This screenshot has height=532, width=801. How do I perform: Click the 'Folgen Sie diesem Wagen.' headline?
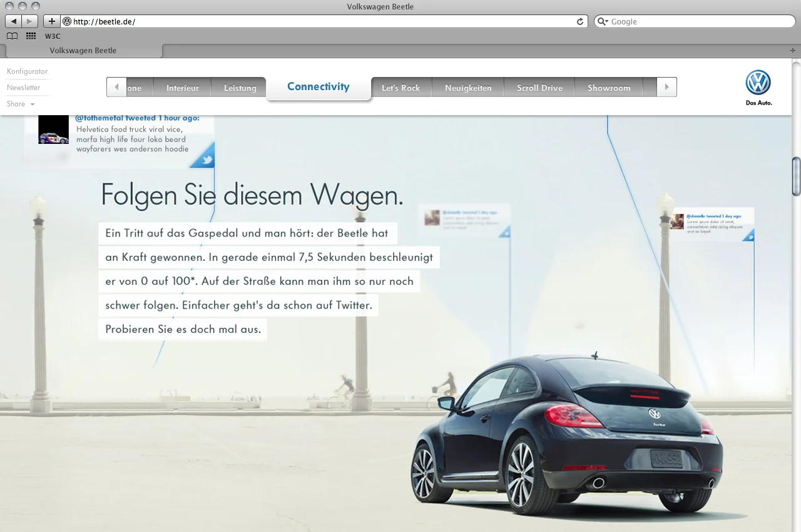[x=252, y=195]
